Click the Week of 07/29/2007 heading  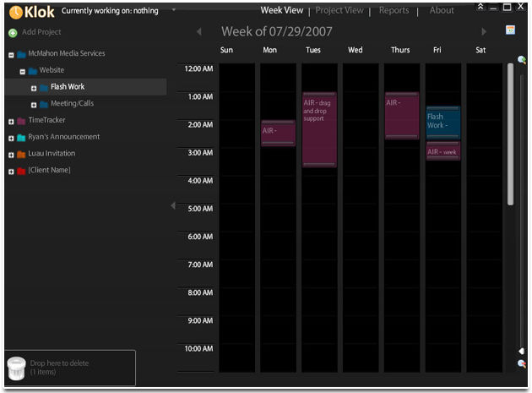276,31
